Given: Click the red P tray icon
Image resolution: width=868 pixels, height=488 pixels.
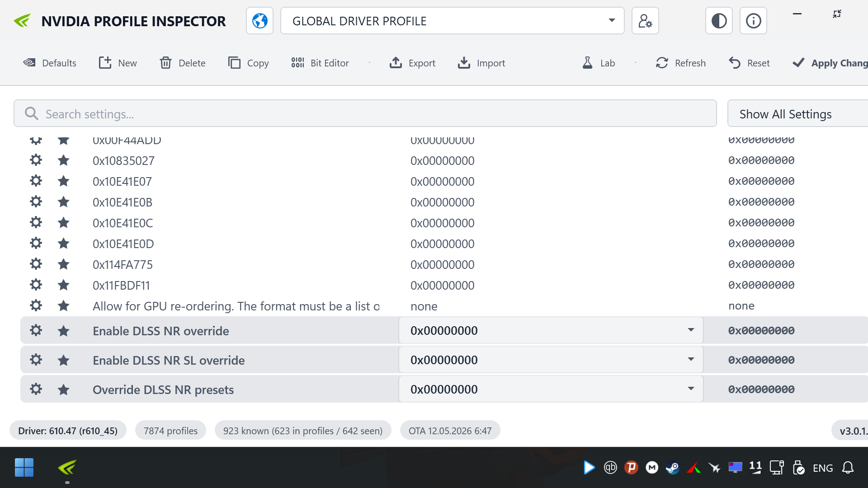Looking at the screenshot, I should tap(631, 468).
